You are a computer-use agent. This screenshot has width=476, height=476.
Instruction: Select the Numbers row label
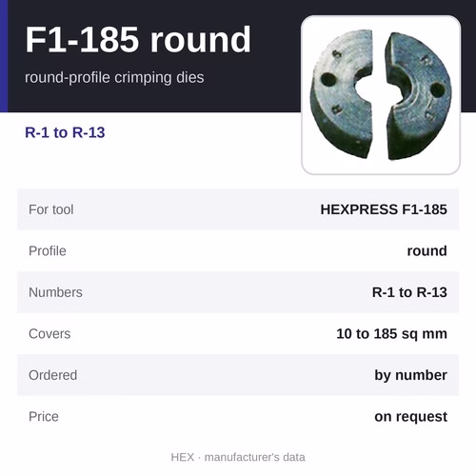click(x=55, y=292)
